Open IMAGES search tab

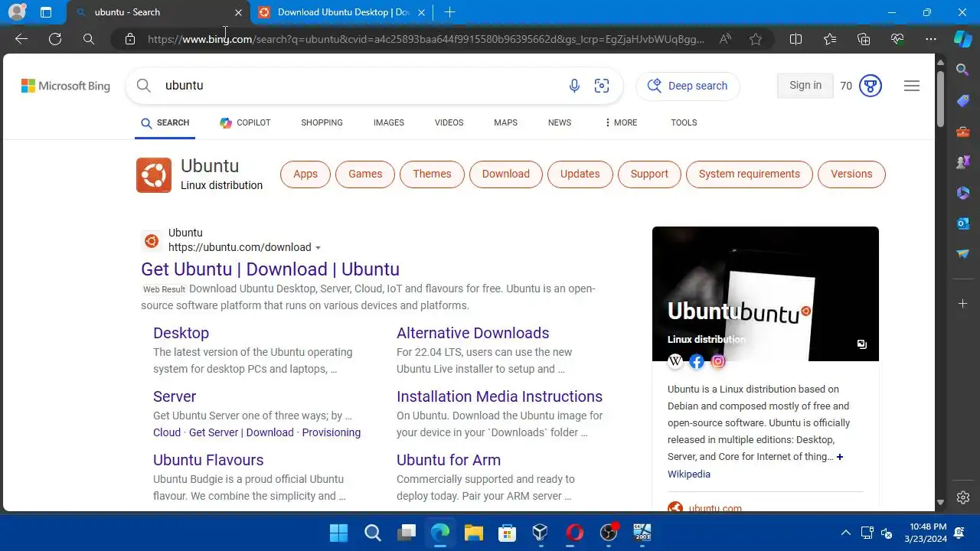click(389, 122)
